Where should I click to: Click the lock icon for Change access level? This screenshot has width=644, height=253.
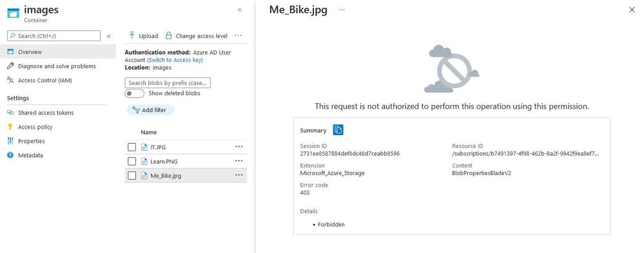coord(168,35)
